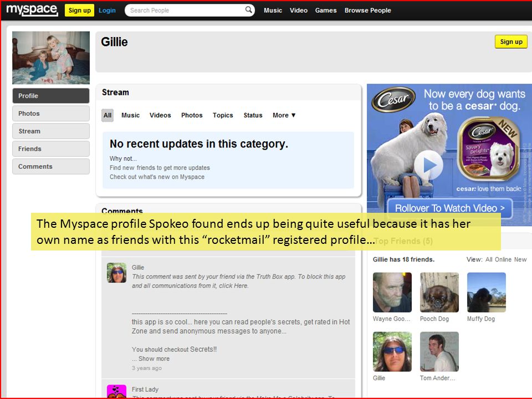Image resolution: width=532 pixels, height=399 pixels.
Task: Open Video in top navigation
Action: [299, 10]
